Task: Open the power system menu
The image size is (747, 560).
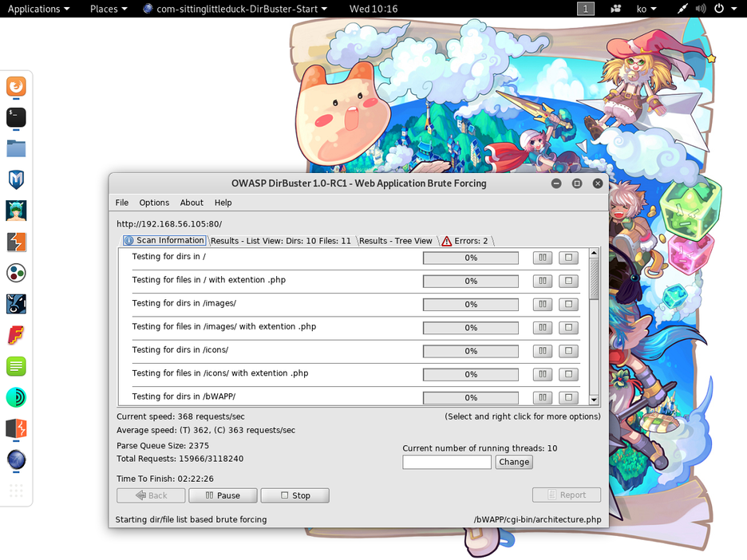Action: pyautogui.click(x=725, y=9)
